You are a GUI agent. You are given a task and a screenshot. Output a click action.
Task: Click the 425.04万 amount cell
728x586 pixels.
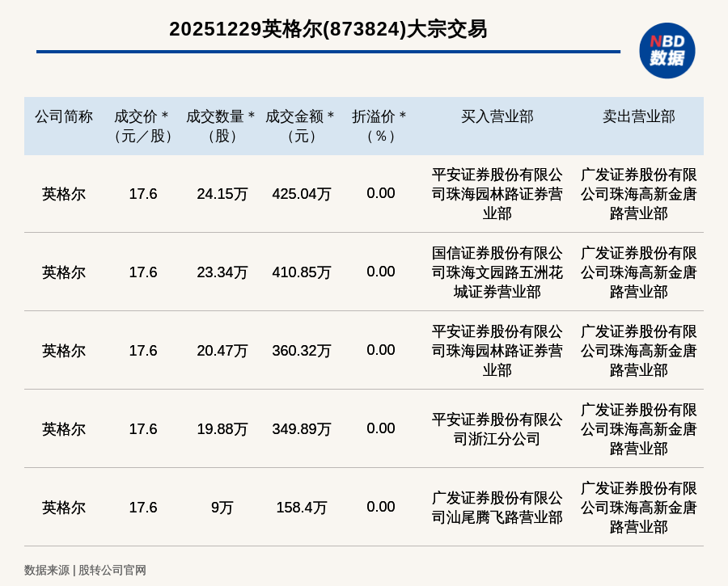[x=301, y=194]
